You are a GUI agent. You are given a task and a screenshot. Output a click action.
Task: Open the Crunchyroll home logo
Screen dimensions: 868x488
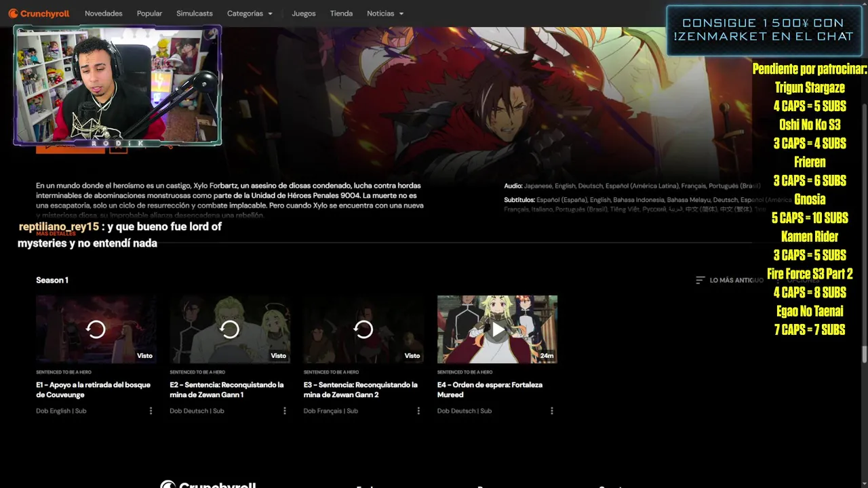[x=39, y=14]
